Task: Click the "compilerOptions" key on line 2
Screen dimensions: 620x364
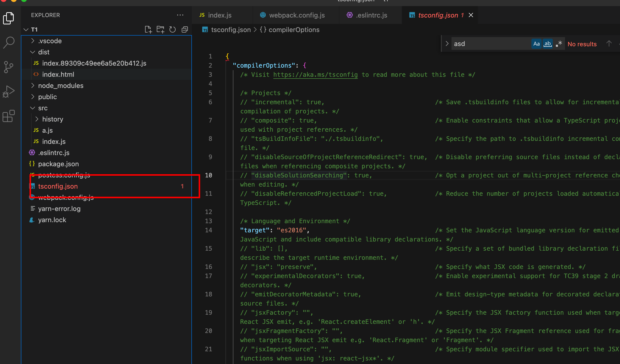Action: [264, 66]
